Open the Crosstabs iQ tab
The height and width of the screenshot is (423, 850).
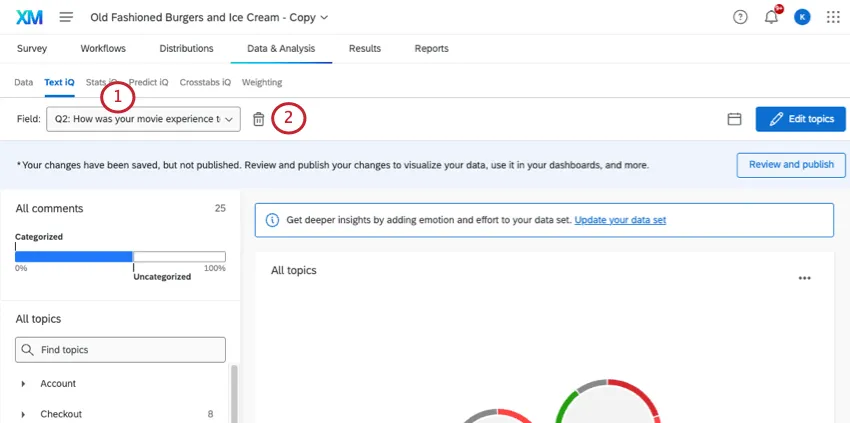tap(205, 82)
